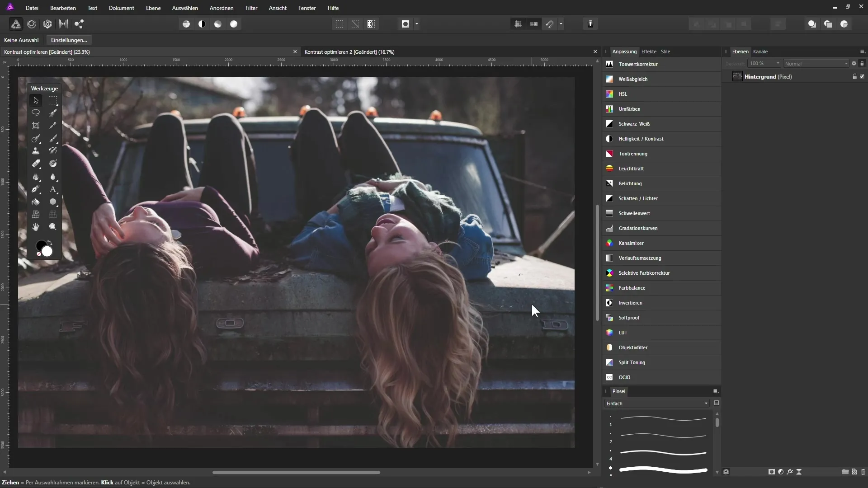
Task: Switch to the Stile tab
Action: pos(665,52)
